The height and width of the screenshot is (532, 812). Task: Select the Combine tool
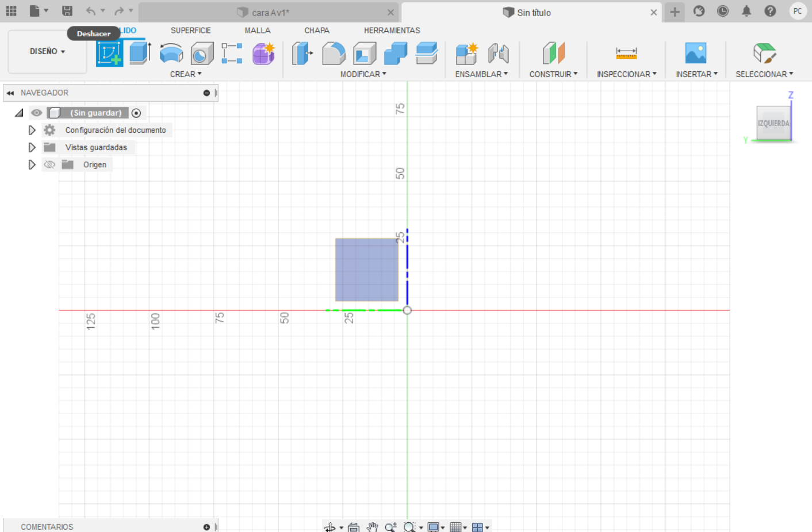pos(396,53)
